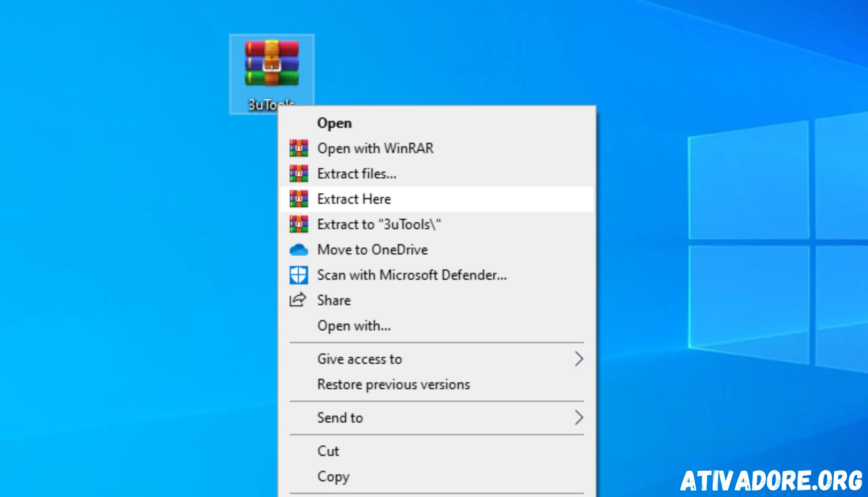Click the OneDrive cloud icon
The width and height of the screenshot is (868, 497).
299,250
